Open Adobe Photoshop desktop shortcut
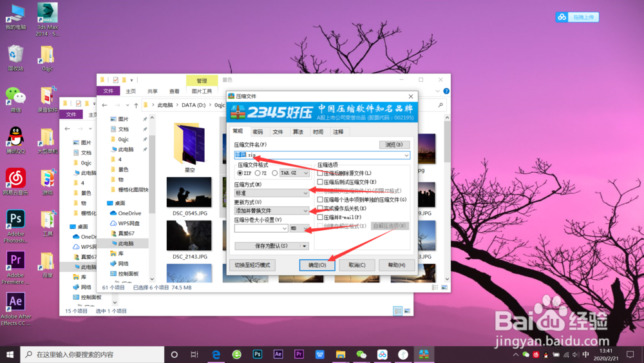Screen dimensions: 644x363 [x=15, y=226]
